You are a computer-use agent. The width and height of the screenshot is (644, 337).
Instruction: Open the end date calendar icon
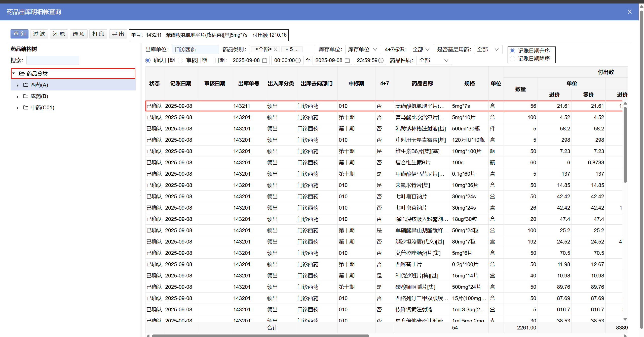coord(347,60)
